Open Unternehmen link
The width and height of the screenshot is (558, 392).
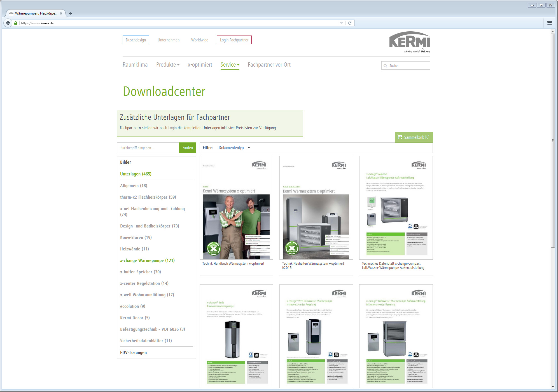tap(169, 40)
